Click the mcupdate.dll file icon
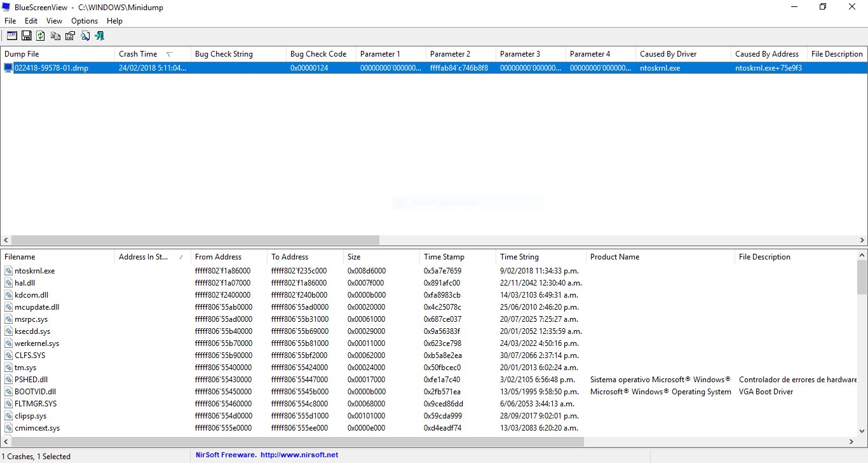 tap(8, 307)
